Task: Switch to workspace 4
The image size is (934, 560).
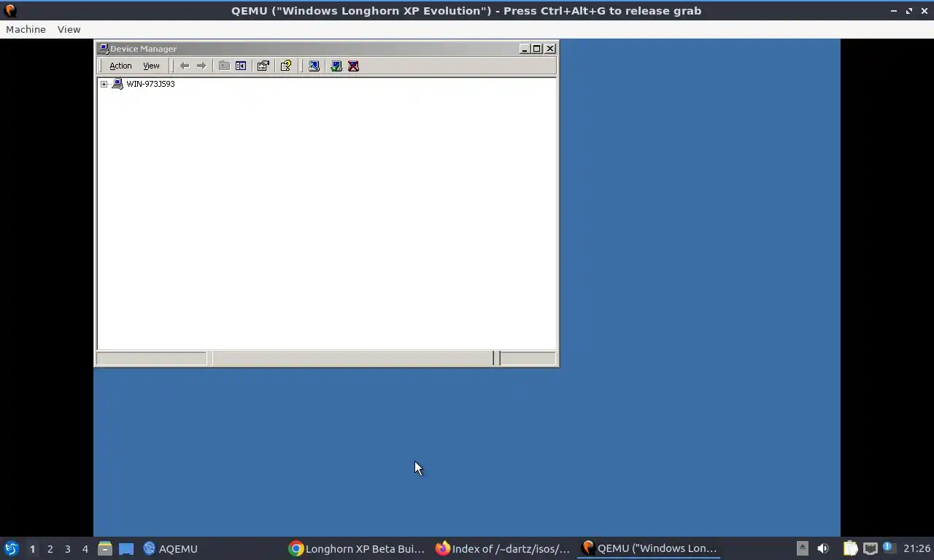Action: click(x=85, y=548)
